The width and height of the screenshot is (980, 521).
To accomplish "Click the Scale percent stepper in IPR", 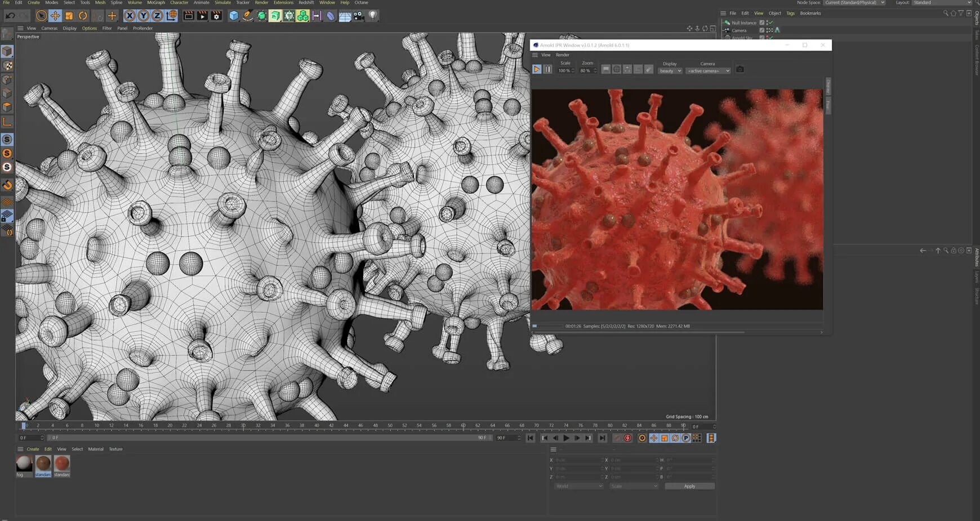I will [x=573, y=71].
